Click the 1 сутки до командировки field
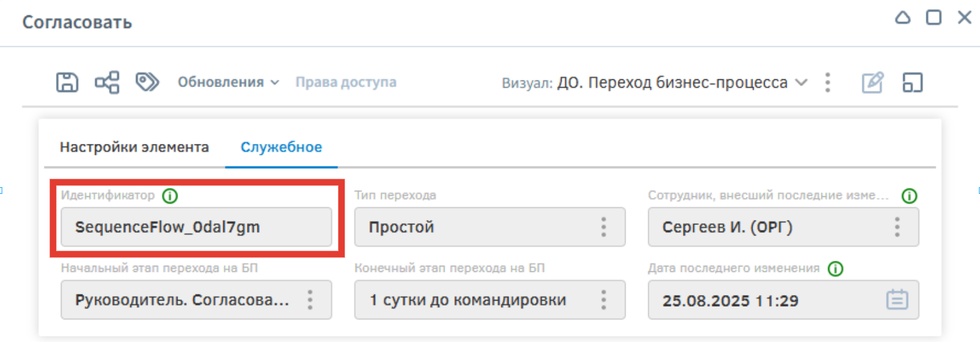Screen dimensions: 980x342 [x=490, y=300]
